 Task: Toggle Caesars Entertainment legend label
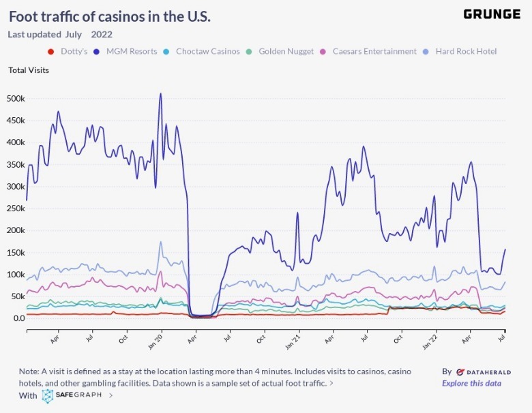coord(374,52)
